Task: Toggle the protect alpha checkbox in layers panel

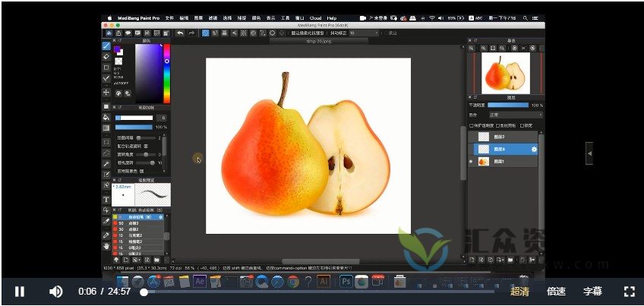Action: point(472,125)
